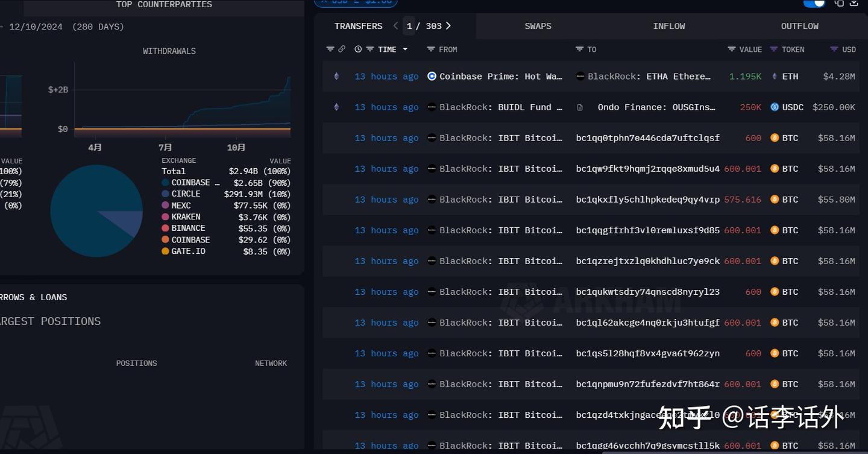Open address bc1qqgffrhf3vl0remluxsf9d85
This screenshot has height=454, width=868.
[648, 230]
